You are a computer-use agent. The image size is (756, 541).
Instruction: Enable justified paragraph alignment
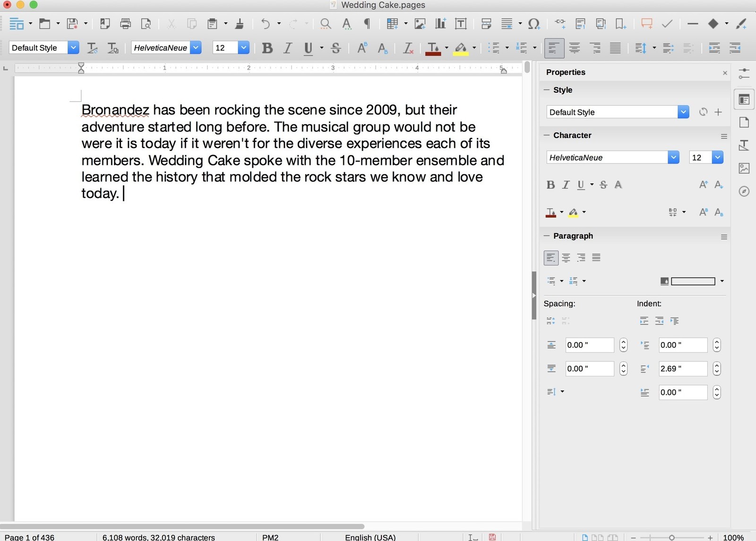615,48
